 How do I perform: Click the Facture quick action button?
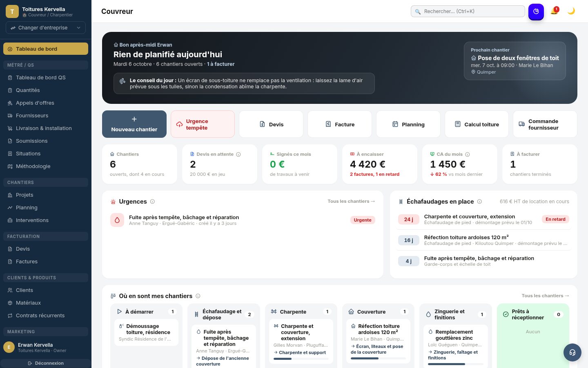pos(340,124)
